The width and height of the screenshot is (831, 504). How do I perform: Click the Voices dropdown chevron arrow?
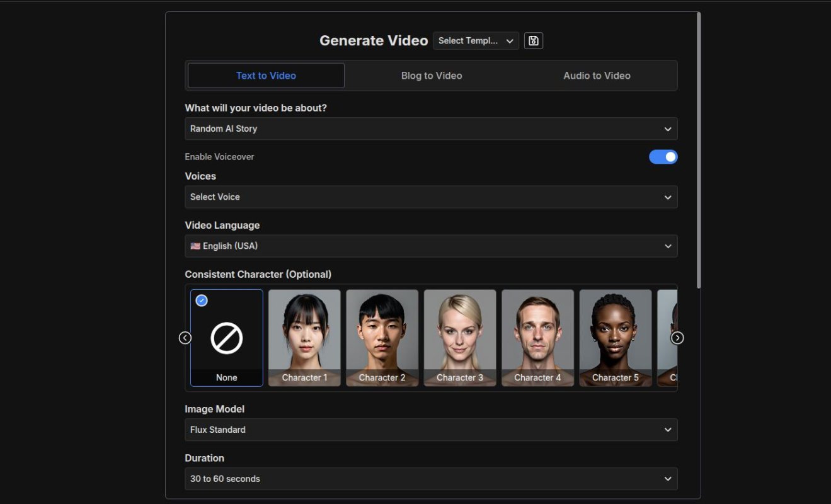pos(667,197)
